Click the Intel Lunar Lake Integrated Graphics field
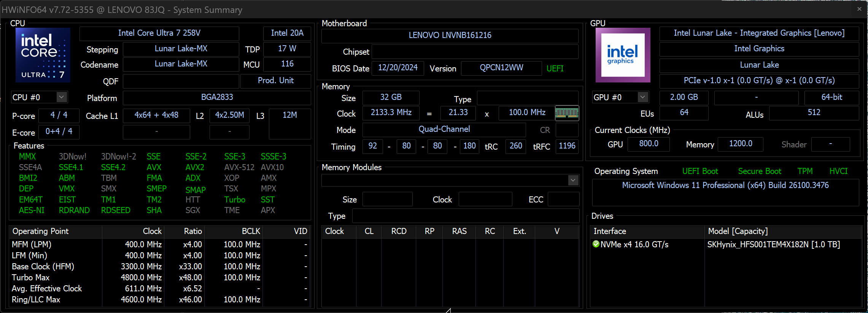 759,33
